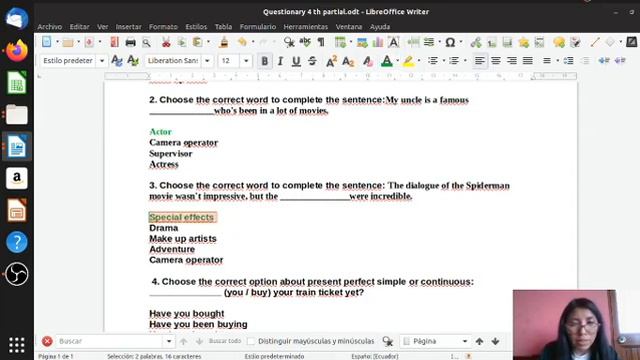
Task: Insert a comment (speech bubble icon)
Action: [559, 42]
